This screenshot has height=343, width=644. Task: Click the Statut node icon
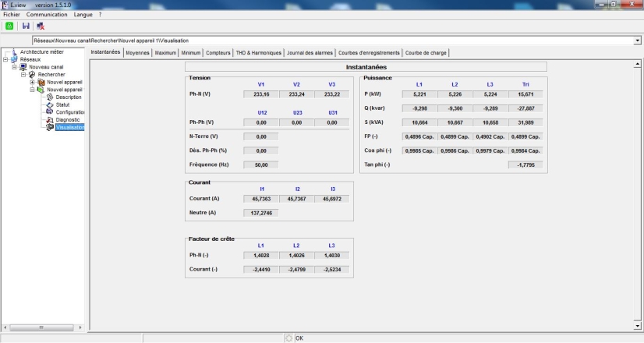[50, 104]
